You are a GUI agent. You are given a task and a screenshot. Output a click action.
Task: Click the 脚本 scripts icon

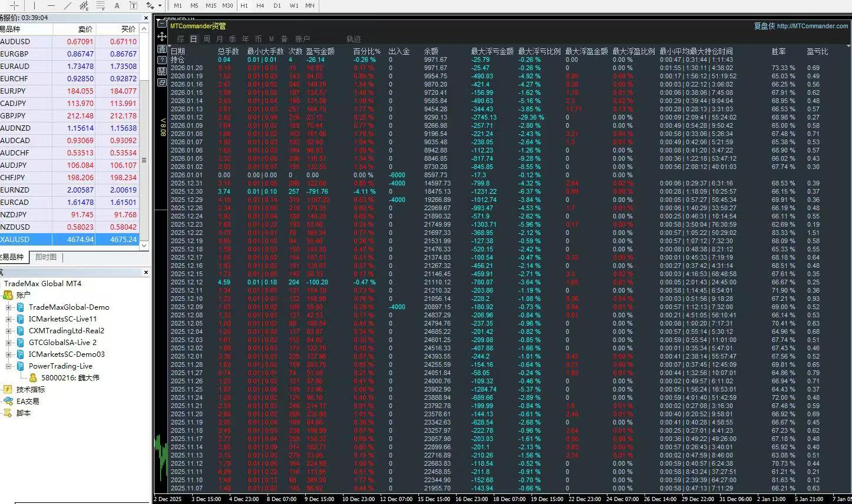click(x=8, y=413)
